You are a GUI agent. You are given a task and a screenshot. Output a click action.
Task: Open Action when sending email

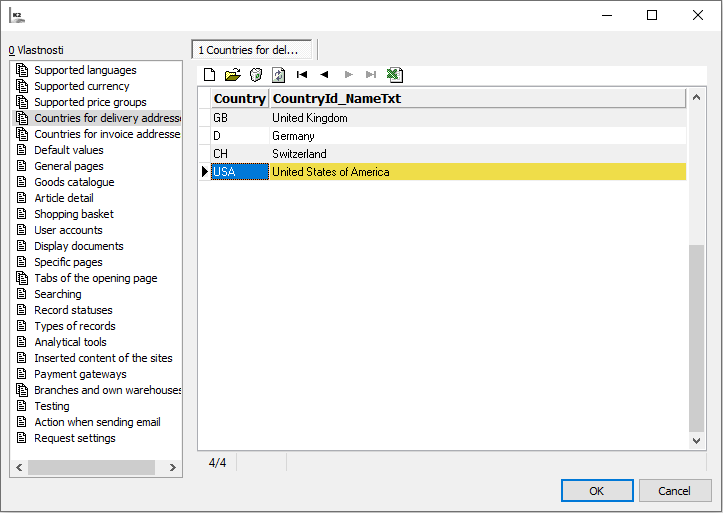(97, 422)
